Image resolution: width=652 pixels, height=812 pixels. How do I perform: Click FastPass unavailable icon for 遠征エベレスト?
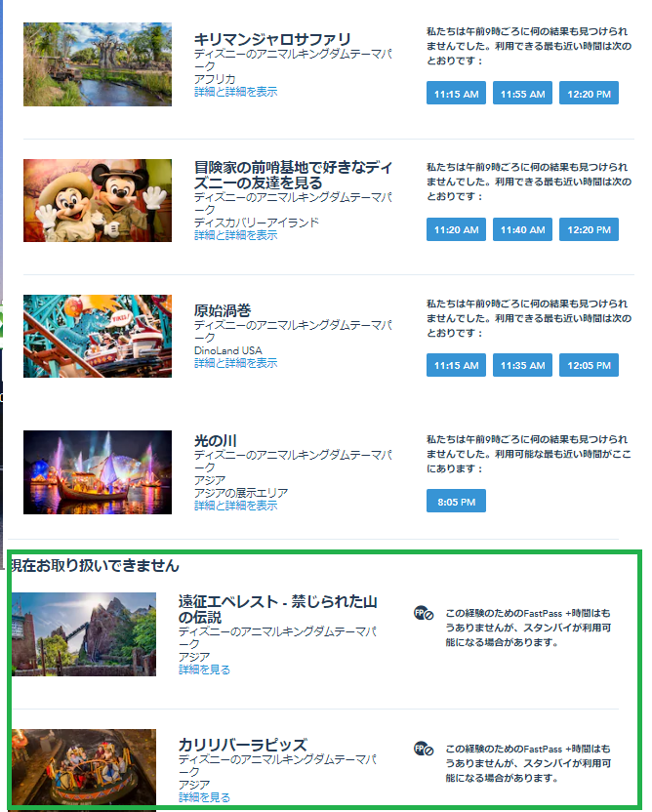pyautogui.click(x=424, y=614)
